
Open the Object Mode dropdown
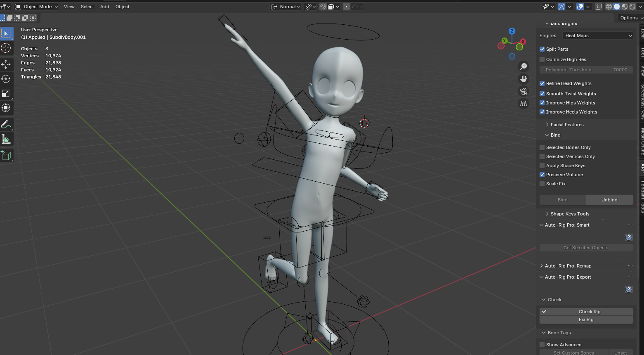(x=36, y=7)
